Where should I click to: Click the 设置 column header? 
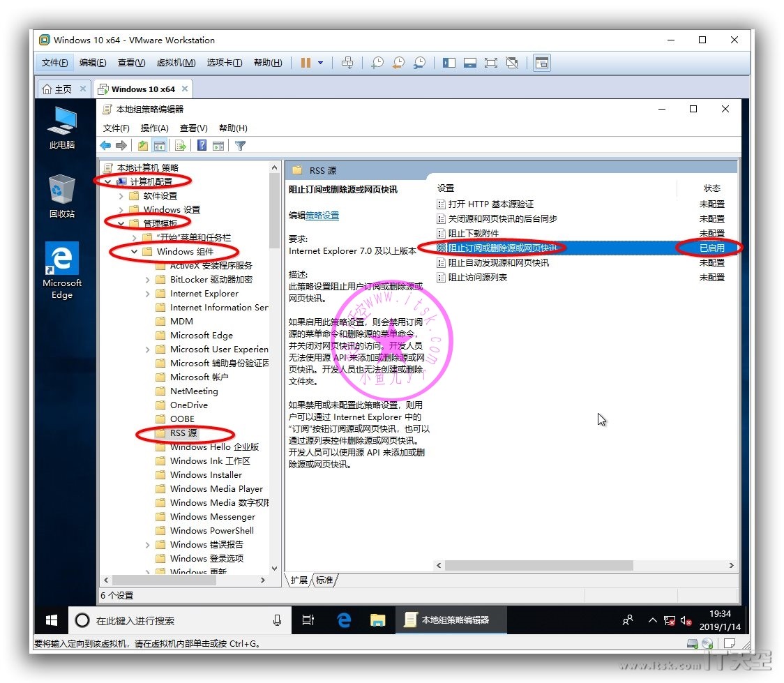(x=446, y=188)
